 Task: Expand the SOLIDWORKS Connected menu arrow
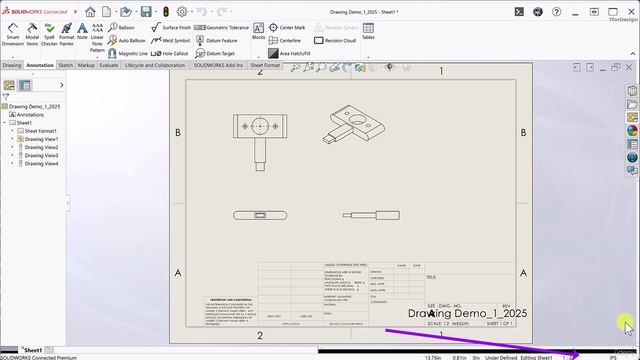pos(76,12)
